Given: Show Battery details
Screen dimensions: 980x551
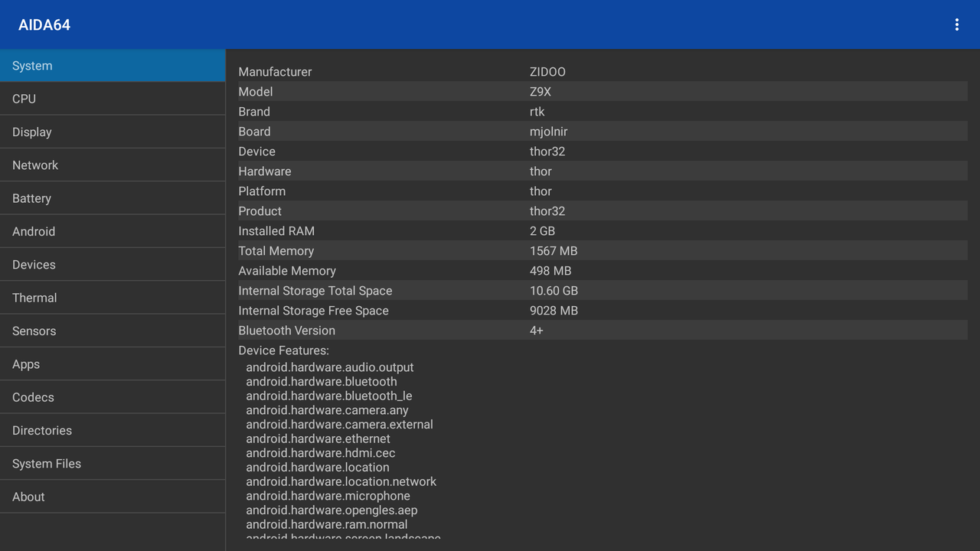Looking at the screenshot, I should [x=113, y=198].
